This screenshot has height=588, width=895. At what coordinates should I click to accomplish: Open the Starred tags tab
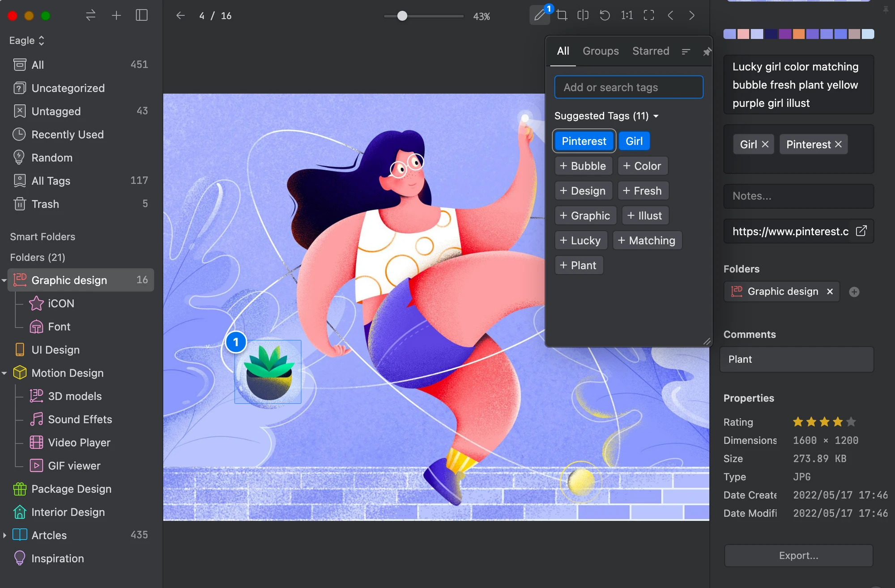650,51
